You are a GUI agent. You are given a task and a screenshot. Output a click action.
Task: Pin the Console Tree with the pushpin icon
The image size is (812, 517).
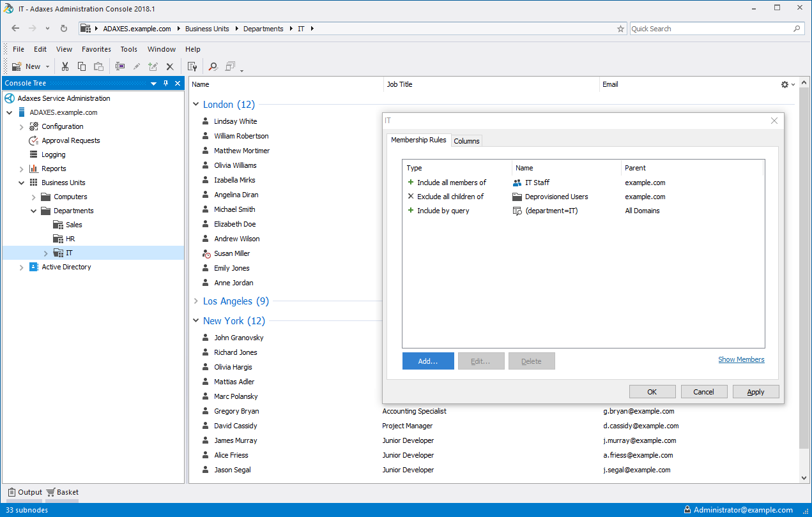point(167,83)
